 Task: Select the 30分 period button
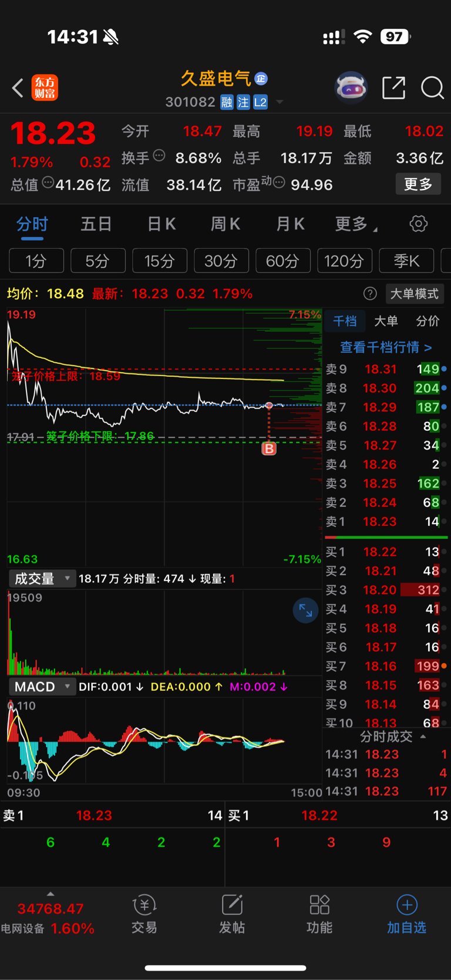click(221, 261)
